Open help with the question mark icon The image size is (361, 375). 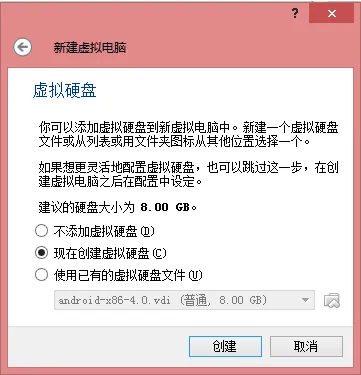click(x=295, y=14)
